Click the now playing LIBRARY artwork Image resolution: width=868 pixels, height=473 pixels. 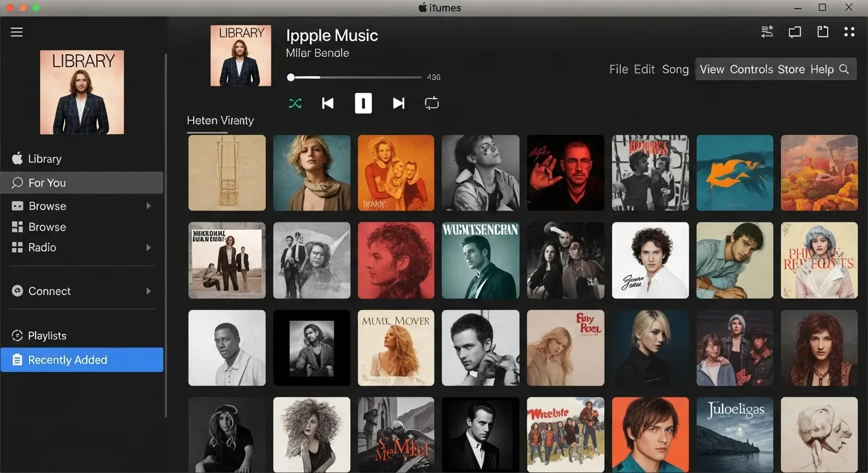pyautogui.click(x=240, y=55)
